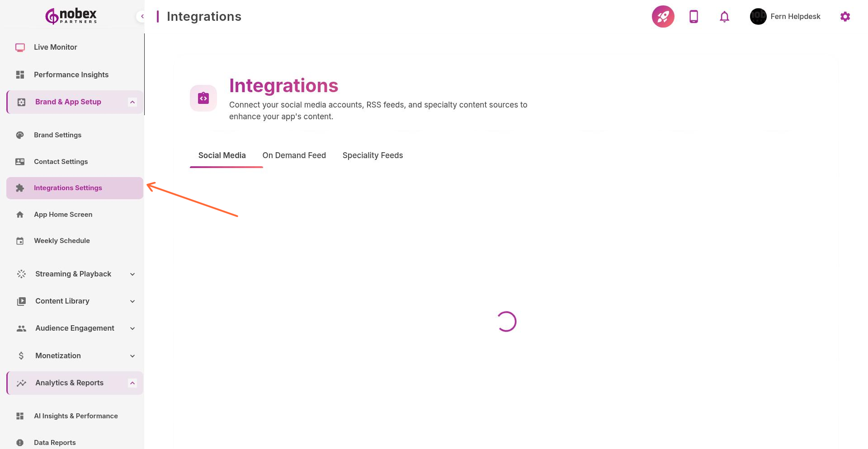The image size is (868, 449).
Task: Open the notifications bell
Action: coord(724,16)
